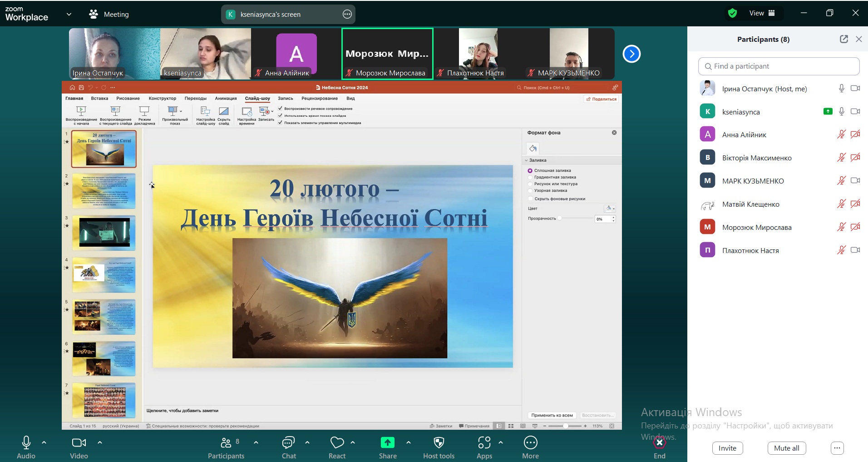Open the Chat panel

pyautogui.click(x=289, y=447)
